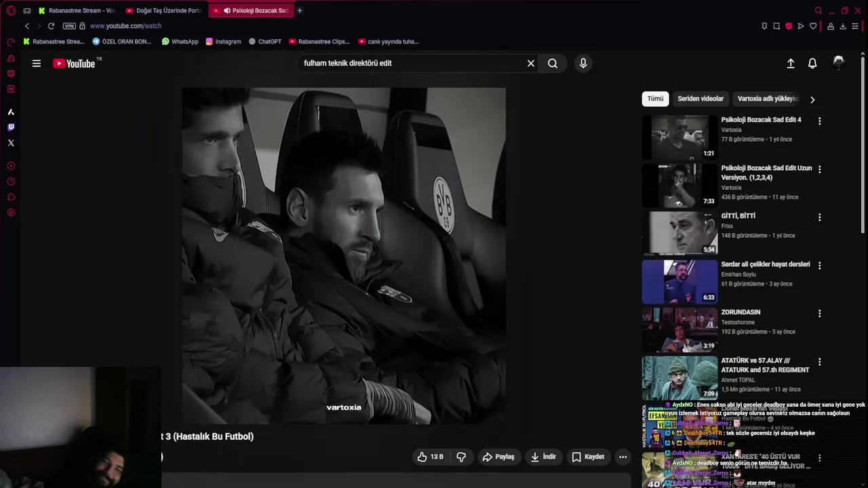Viewport: 868px width, 488px height.
Task: Open browser downloads icon
Action: point(843,26)
